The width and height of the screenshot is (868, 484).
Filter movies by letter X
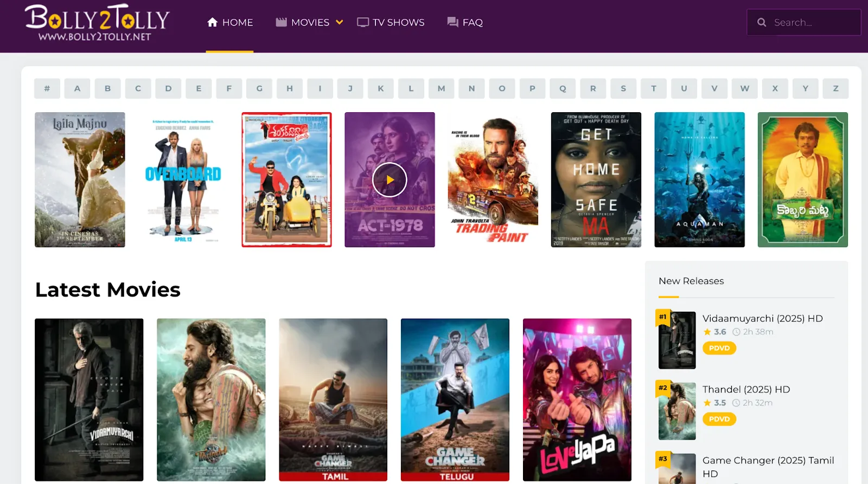775,88
